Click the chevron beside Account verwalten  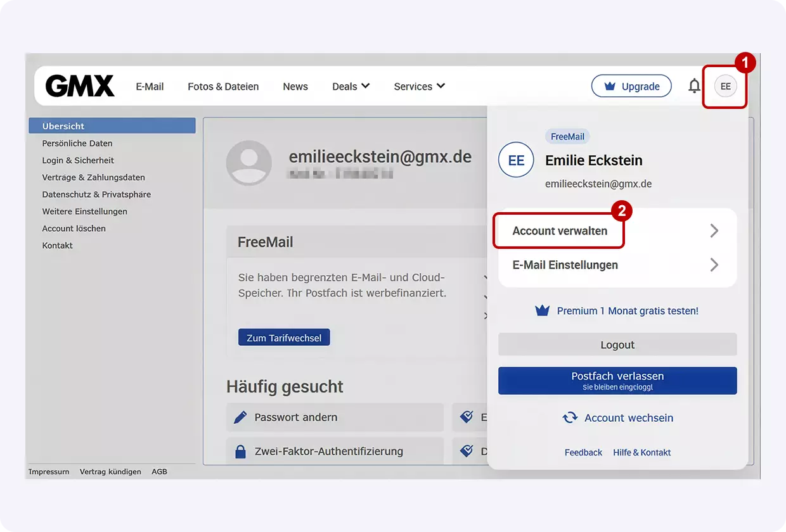pos(714,231)
